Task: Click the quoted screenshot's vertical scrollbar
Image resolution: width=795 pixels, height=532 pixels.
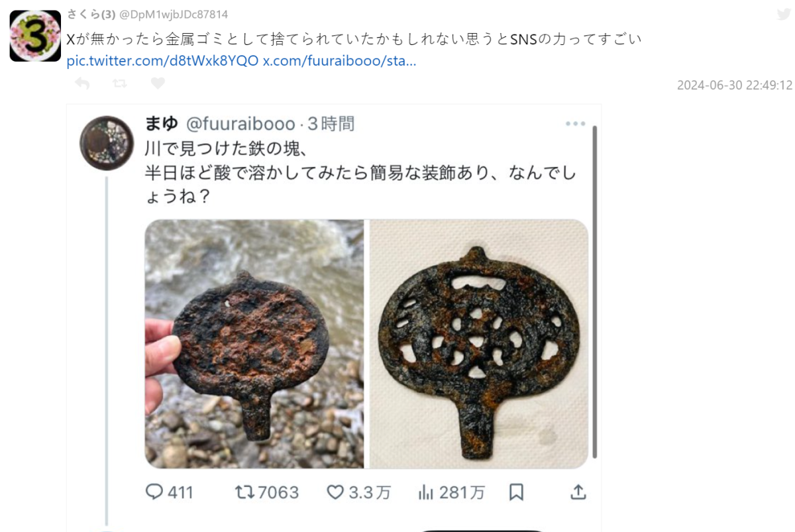Action: tap(594, 291)
